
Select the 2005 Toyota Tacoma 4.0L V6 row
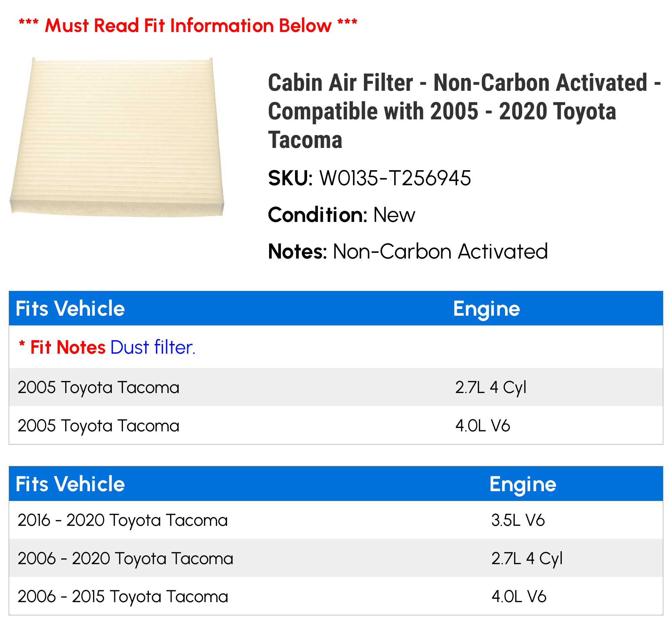tap(336, 425)
